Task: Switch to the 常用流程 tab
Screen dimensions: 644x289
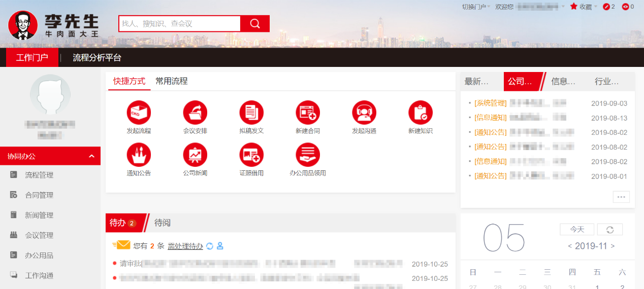Action: (172, 81)
